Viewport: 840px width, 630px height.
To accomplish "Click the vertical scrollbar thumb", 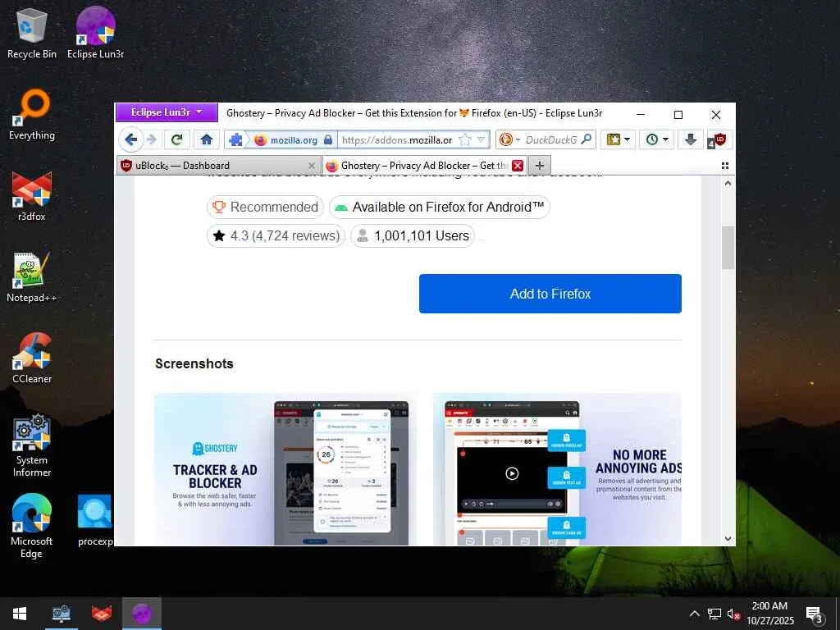I will coord(728,248).
